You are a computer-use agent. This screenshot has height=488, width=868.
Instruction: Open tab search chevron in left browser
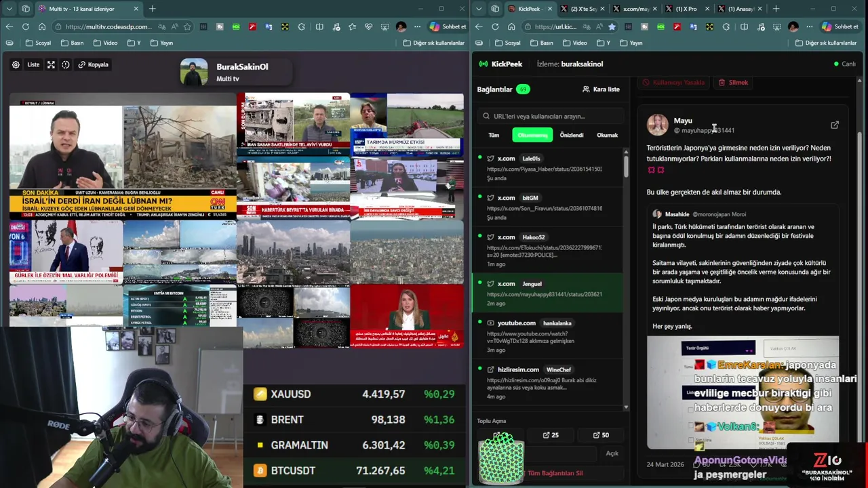pyautogui.click(x=9, y=9)
